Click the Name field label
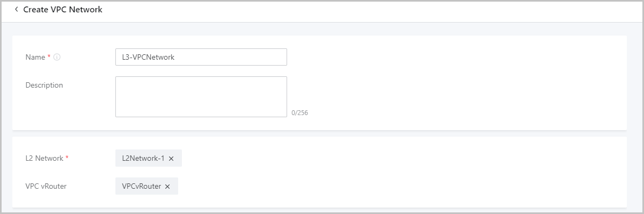 [x=35, y=57]
